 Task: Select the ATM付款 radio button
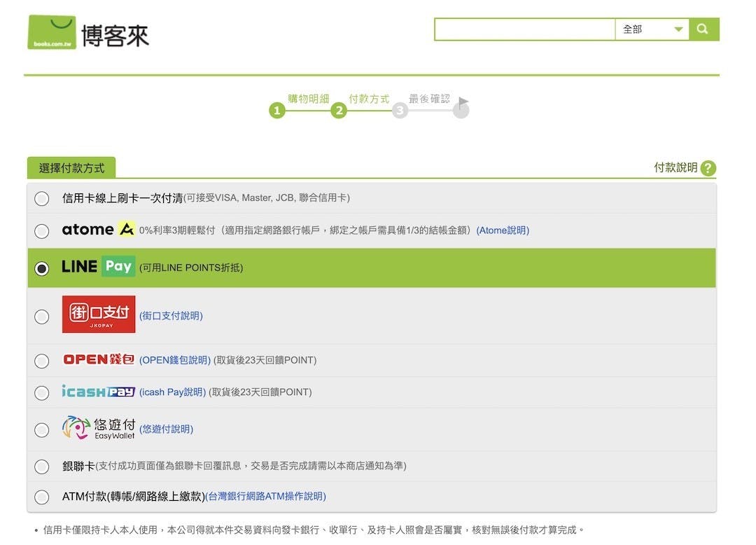pos(42,497)
